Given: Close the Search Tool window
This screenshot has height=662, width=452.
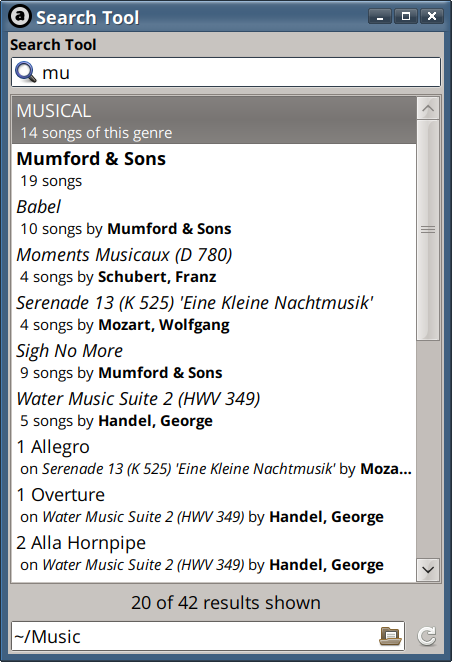Looking at the screenshot, I should tap(432, 16).
